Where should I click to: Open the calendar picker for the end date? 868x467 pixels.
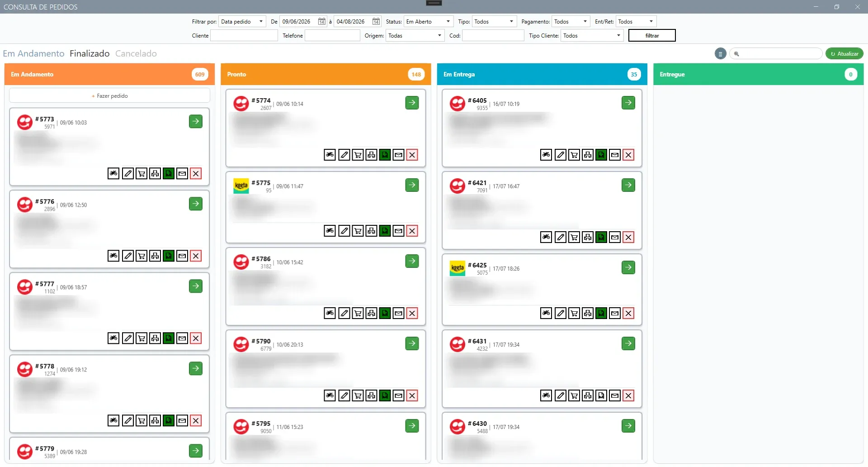click(376, 22)
